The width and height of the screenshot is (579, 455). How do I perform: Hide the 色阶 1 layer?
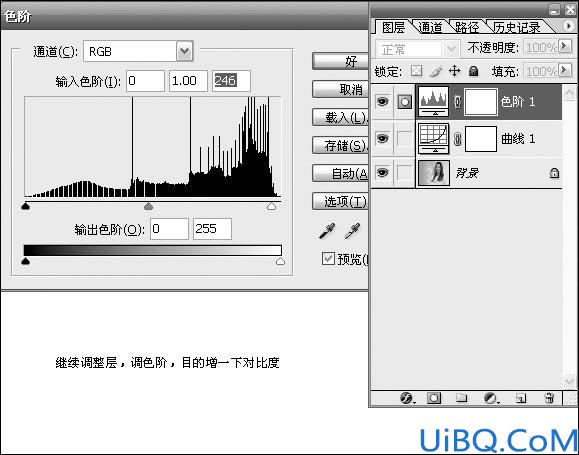(x=383, y=101)
